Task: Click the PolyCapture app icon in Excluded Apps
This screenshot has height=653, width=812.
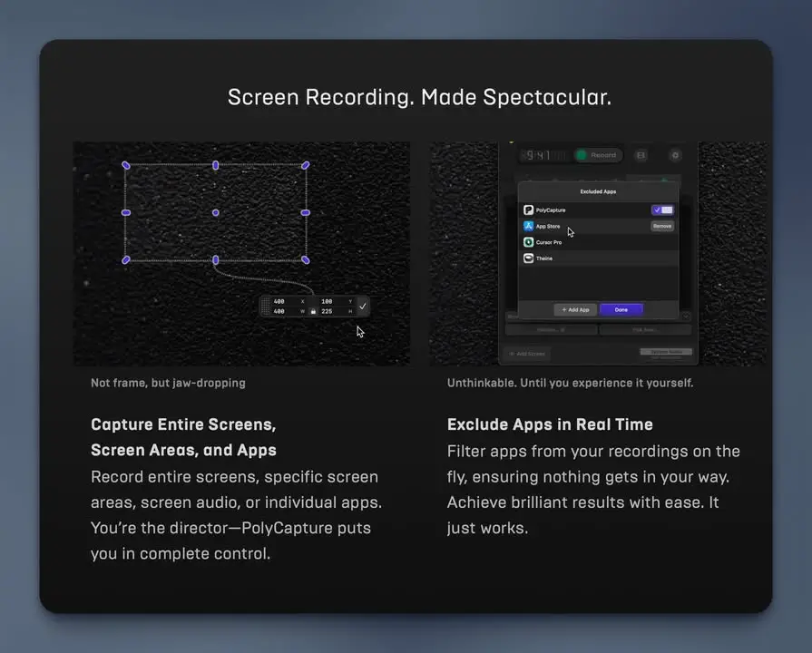Action: (528, 210)
